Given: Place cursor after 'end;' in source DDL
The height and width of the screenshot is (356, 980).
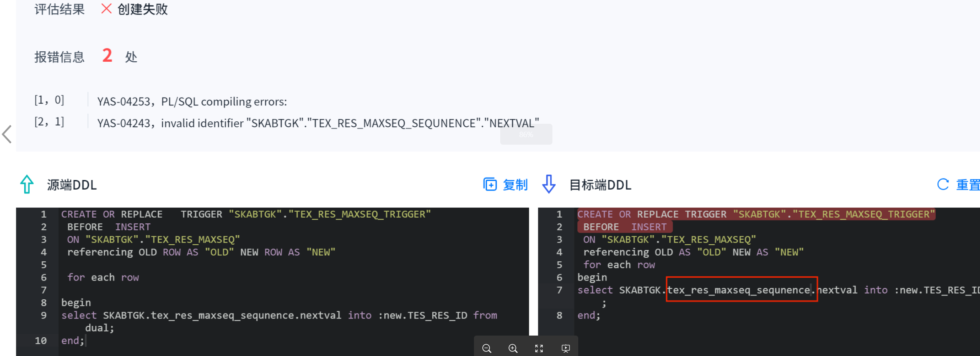Looking at the screenshot, I should 85,341.
